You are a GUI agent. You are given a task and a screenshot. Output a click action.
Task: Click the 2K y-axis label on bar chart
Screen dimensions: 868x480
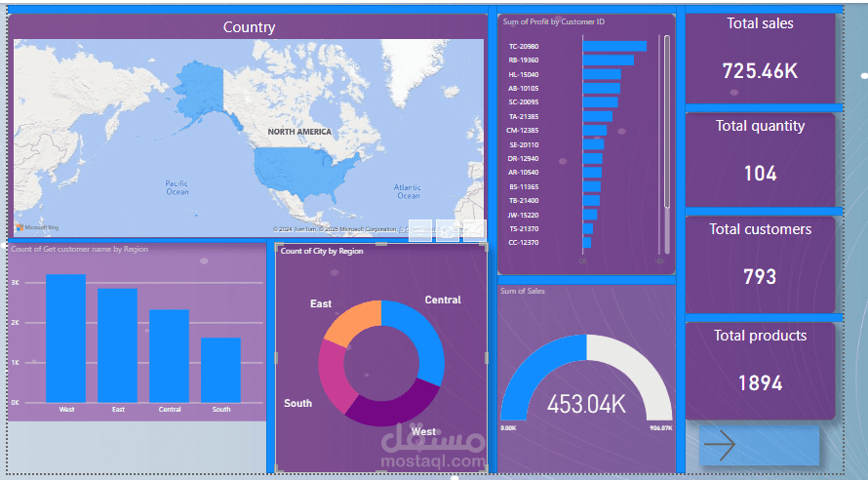pyautogui.click(x=15, y=322)
